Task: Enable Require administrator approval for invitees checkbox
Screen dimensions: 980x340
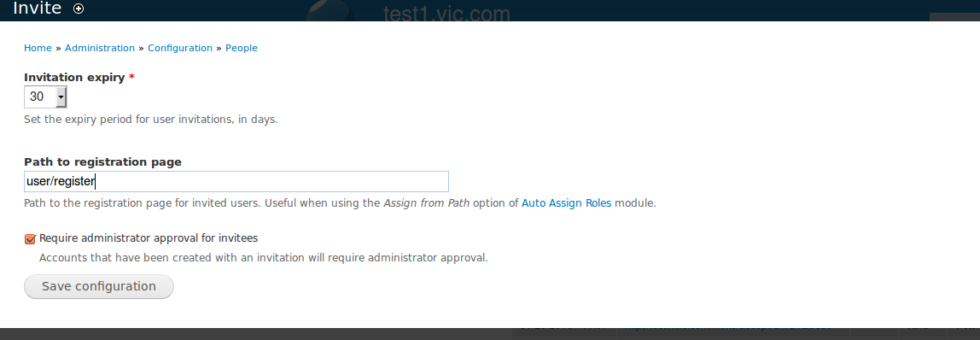Action: point(30,238)
